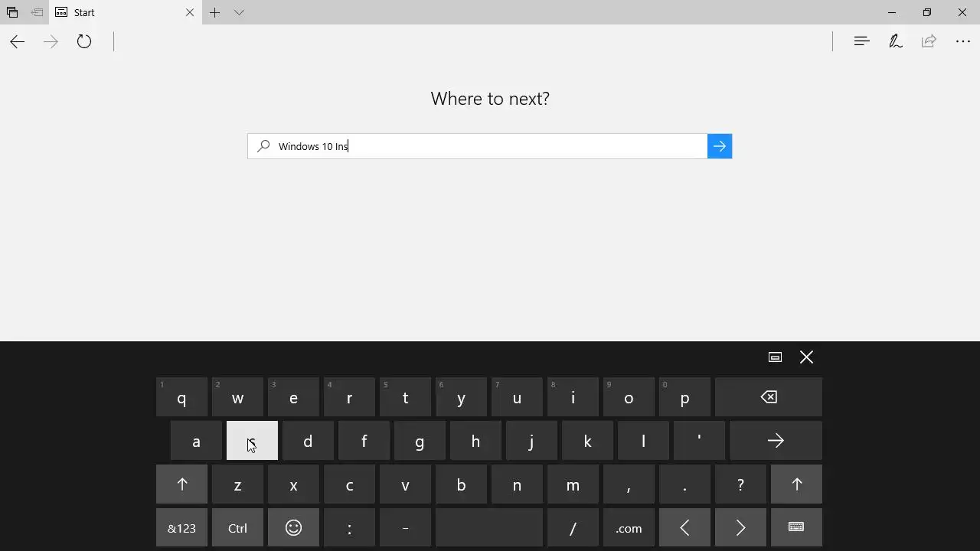This screenshot has height=551, width=980.
Task: Tap the colon key
Action: pyautogui.click(x=349, y=528)
